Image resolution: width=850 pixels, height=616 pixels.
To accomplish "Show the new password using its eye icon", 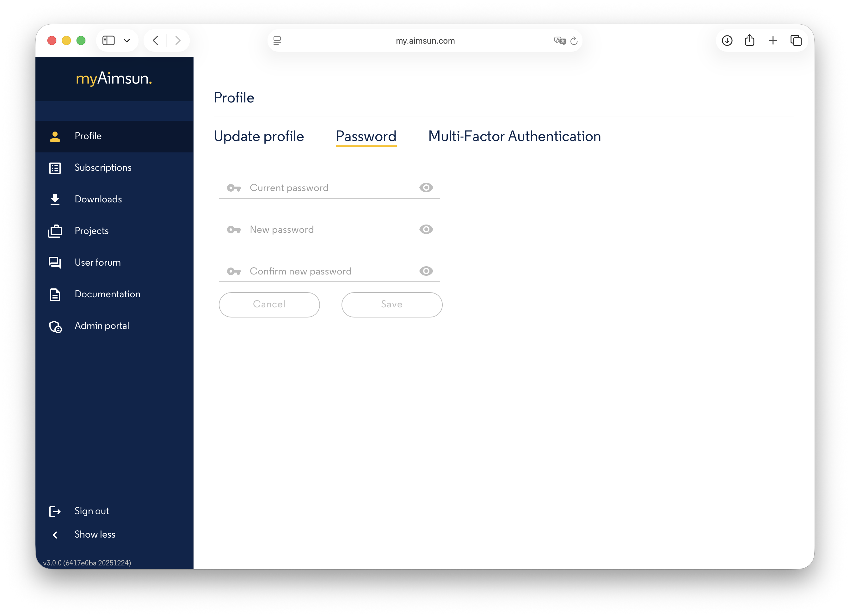I will pyautogui.click(x=426, y=229).
